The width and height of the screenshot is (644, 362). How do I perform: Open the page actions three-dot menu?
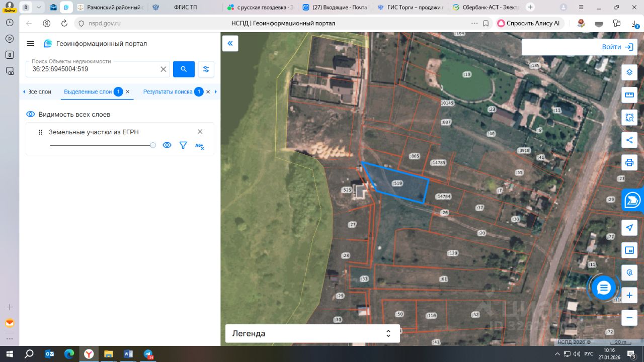474,23
